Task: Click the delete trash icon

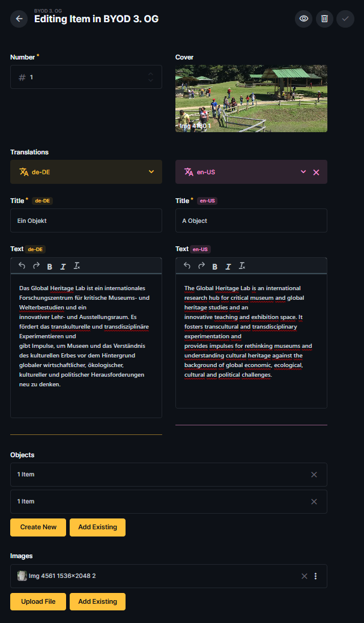Action: tap(324, 19)
